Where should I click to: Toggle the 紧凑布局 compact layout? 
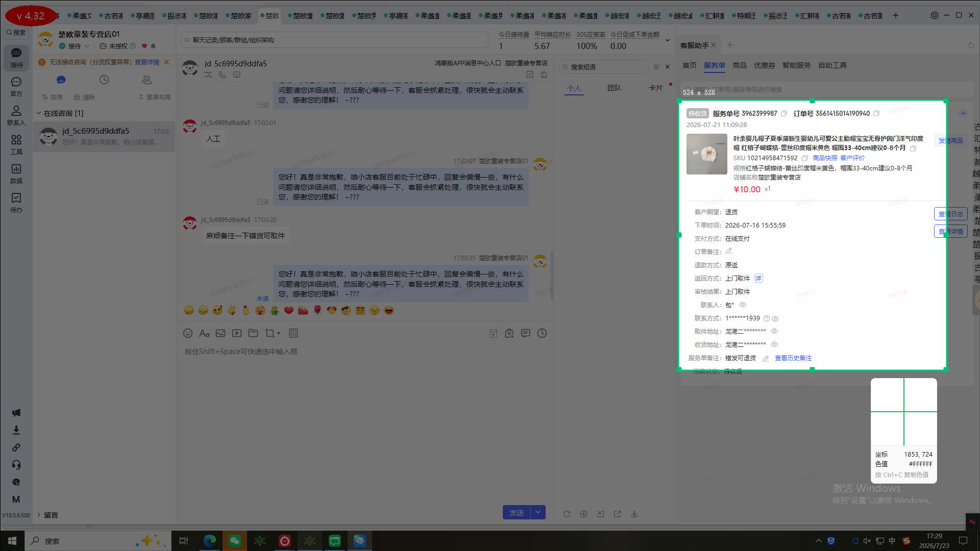click(155, 97)
